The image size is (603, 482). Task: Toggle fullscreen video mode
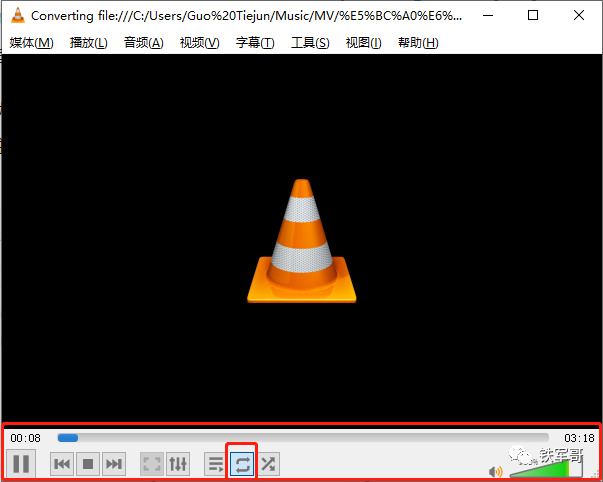point(152,464)
